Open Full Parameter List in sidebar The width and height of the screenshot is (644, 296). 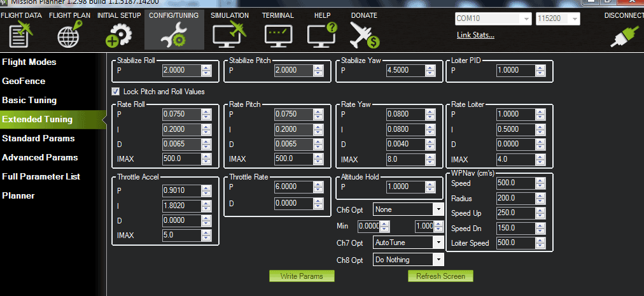tap(41, 176)
